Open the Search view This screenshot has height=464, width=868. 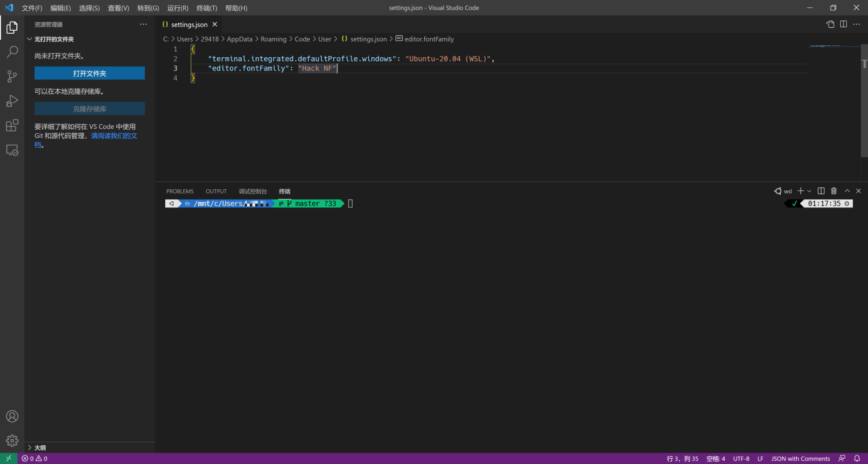(12, 52)
